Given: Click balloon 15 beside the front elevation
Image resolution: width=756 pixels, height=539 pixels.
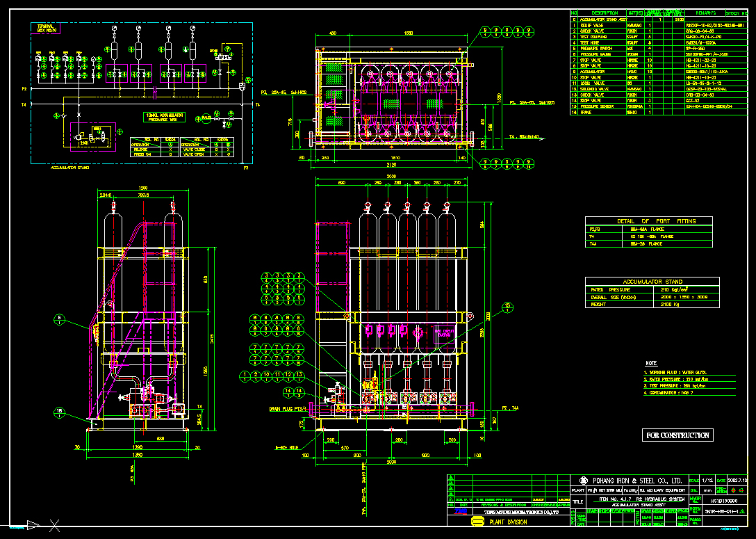Looking at the screenshot, I should click(x=507, y=306).
